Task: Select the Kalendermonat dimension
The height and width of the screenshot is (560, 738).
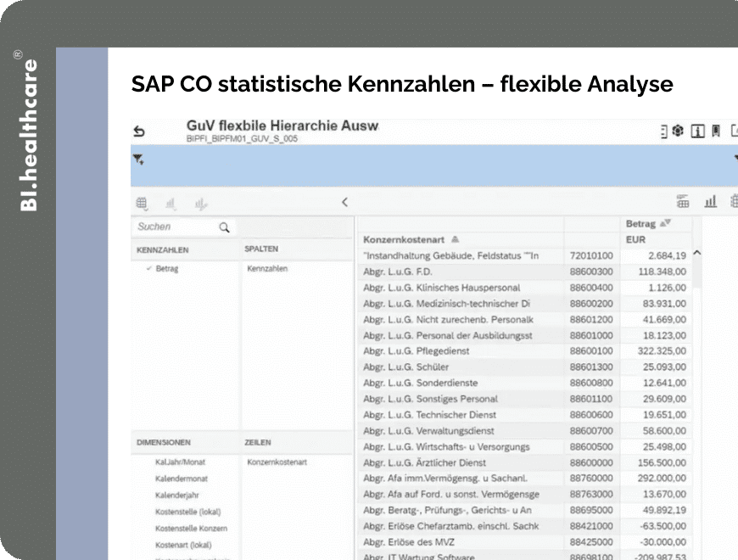Action: tap(182, 479)
